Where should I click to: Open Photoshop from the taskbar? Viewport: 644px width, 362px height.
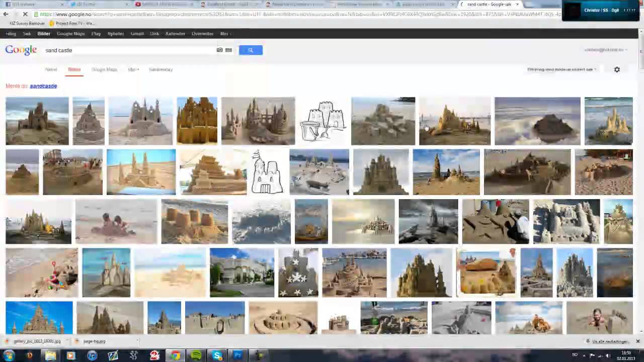(238, 356)
